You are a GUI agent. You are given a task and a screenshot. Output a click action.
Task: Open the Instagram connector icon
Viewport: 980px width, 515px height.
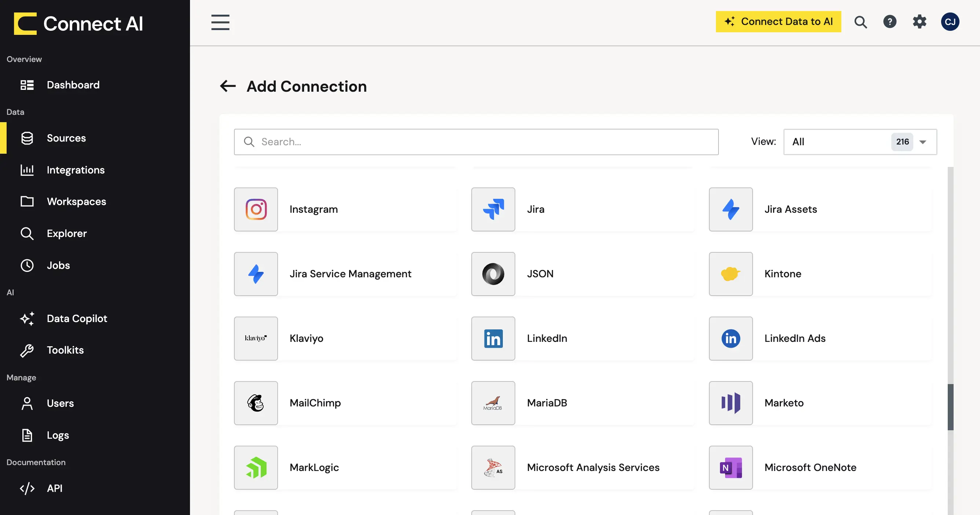point(256,209)
